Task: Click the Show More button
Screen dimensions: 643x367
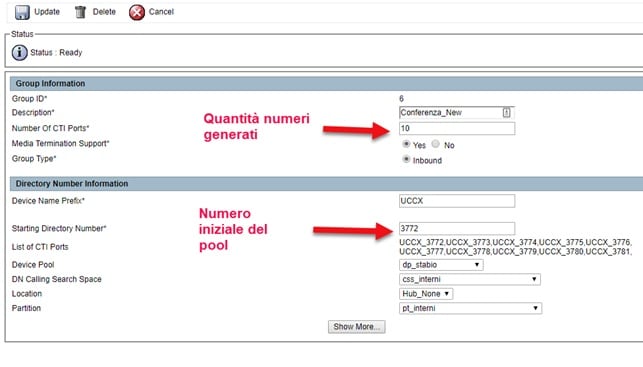Action: click(x=356, y=327)
